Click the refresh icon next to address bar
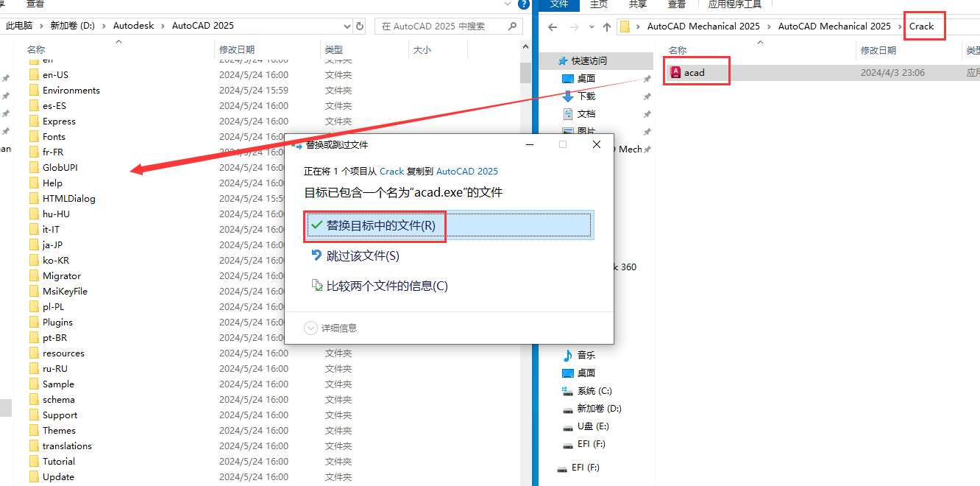Image resolution: width=980 pixels, height=486 pixels. pyautogui.click(x=360, y=25)
